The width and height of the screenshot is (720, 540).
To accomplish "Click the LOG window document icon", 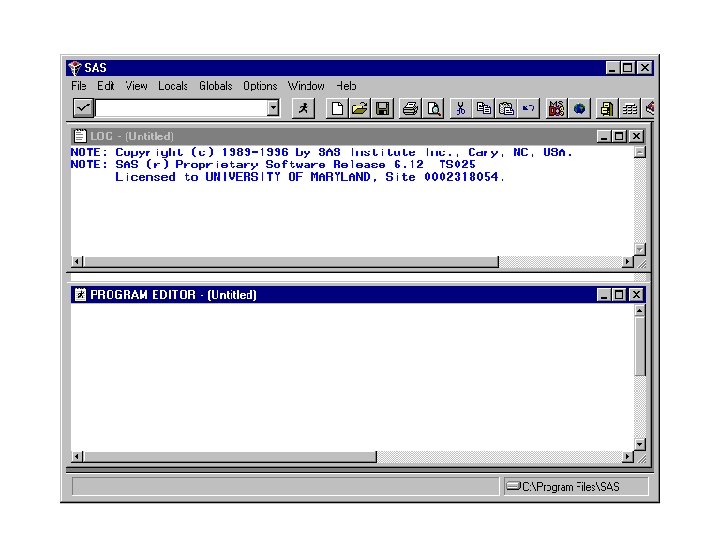I will click(x=80, y=136).
